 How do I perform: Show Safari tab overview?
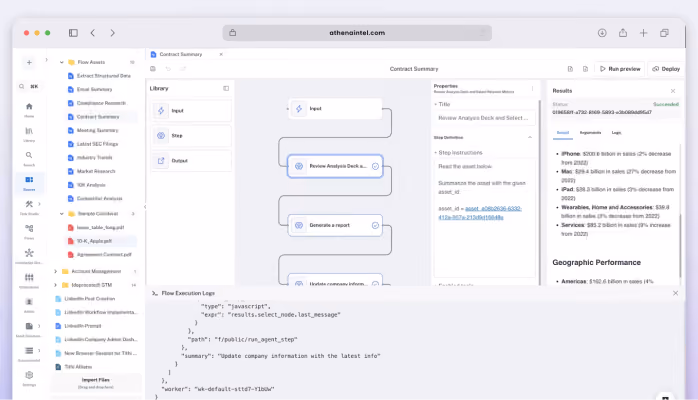(664, 33)
